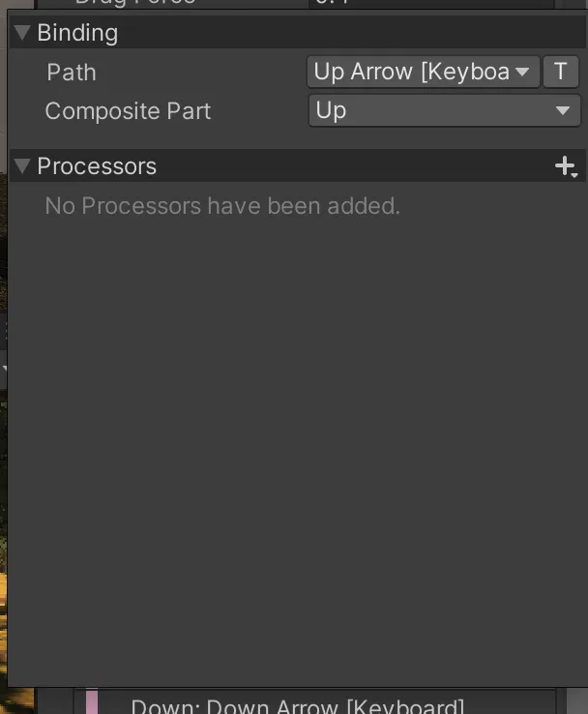This screenshot has width=588, height=714.
Task: Click the Composite Part property label
Action: tap(128, 111)
